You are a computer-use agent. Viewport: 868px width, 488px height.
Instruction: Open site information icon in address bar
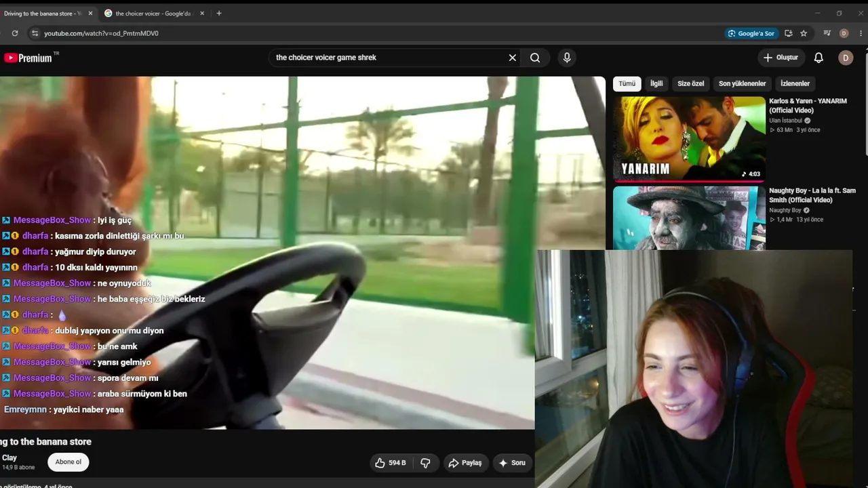tap(35, 33)
